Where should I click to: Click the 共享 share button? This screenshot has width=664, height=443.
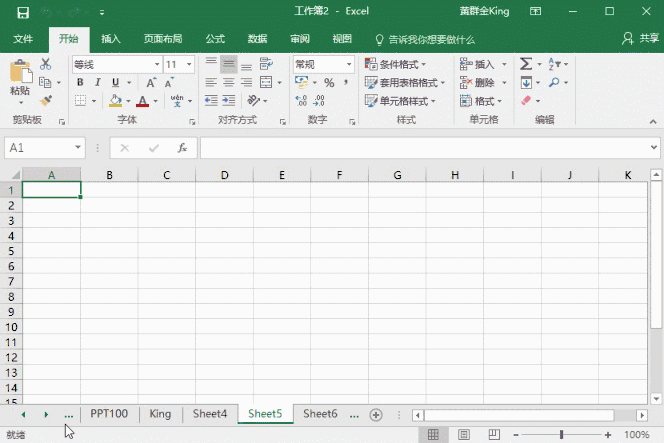coord(641,39)
